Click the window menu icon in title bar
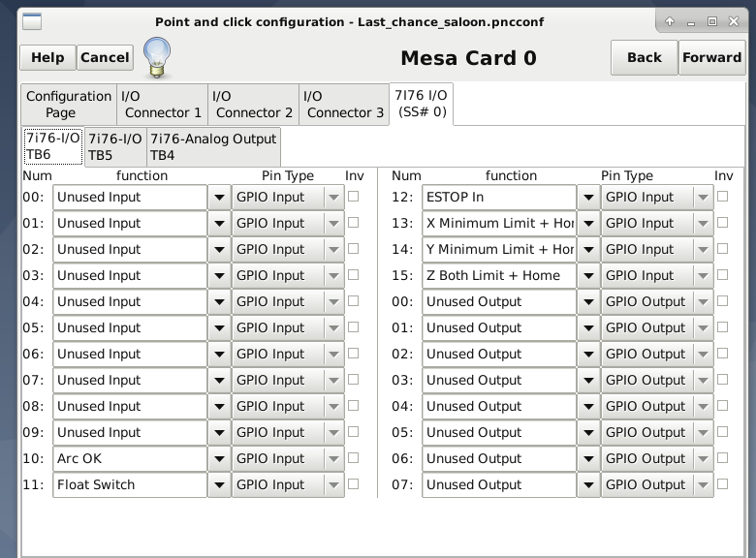 tap(31, 21)
